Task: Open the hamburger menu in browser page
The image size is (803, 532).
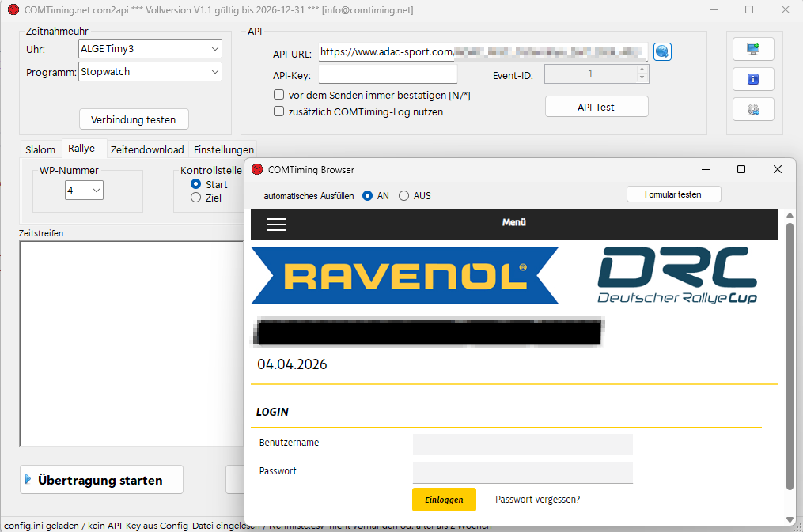Action: 276,224
